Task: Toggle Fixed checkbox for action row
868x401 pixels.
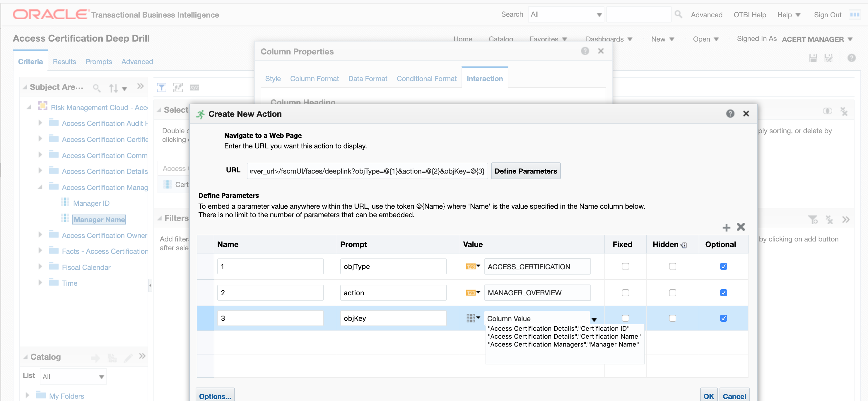Action: [626, 293]
